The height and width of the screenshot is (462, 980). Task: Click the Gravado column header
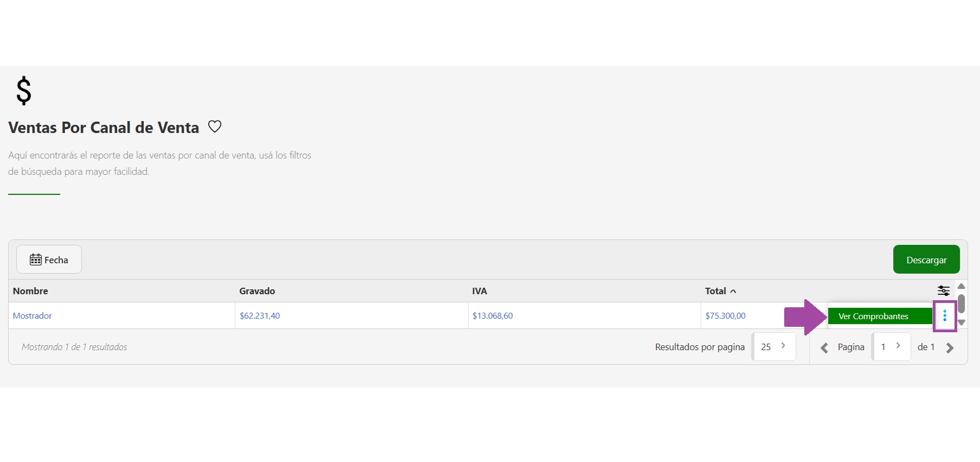click(x=257, y=291)
